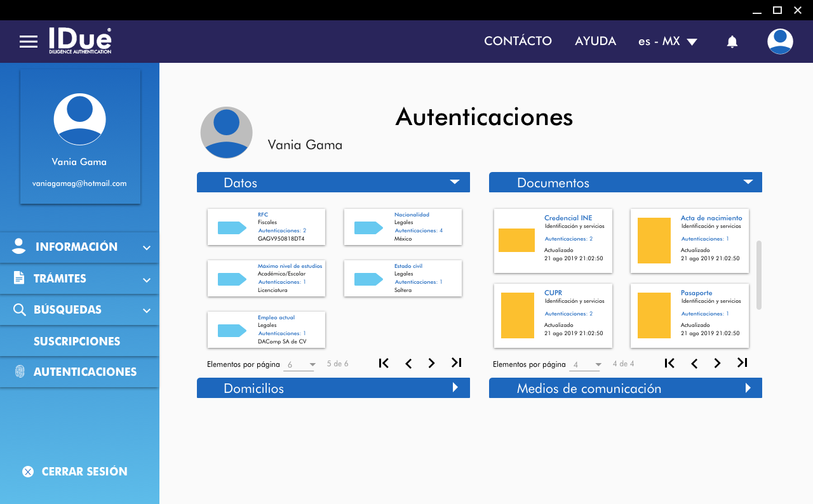This screenshot has width=813, height=504.
Task: Open the es - MX language dropdown
Action: [668, 42]
